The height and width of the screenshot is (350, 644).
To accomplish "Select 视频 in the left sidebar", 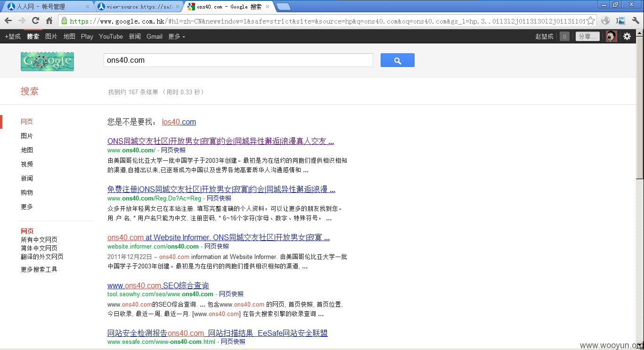I will (x=27, y=164).
